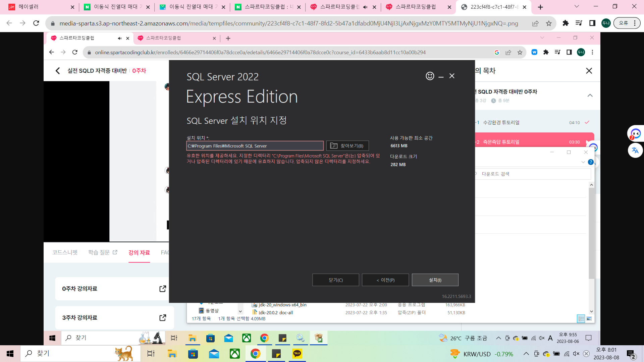Click Task View on the bottom taskbar

pos(151,354)
